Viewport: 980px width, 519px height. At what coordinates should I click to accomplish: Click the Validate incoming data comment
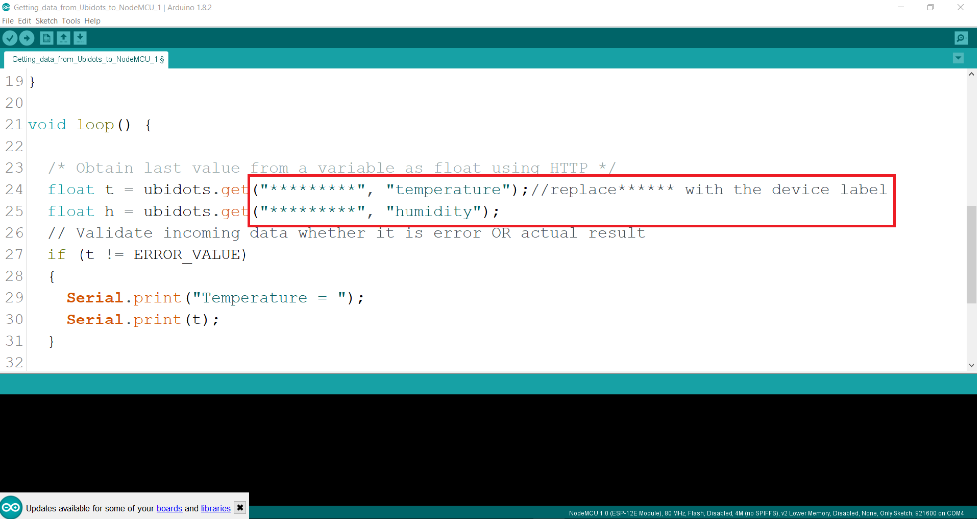click(x=347, y=233)
